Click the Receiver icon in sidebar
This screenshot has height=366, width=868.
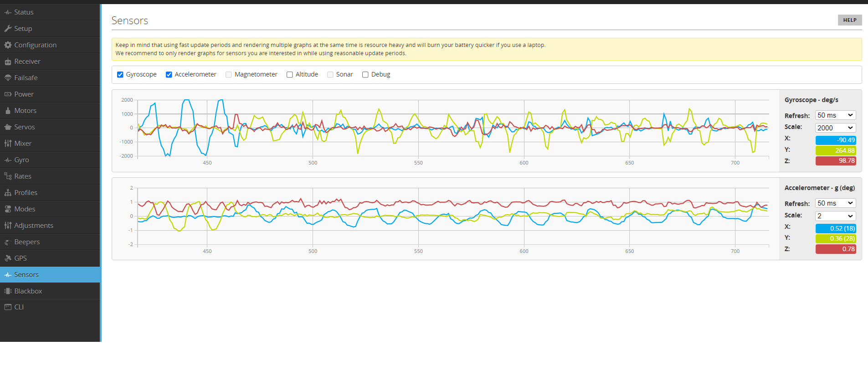[8, 62]
